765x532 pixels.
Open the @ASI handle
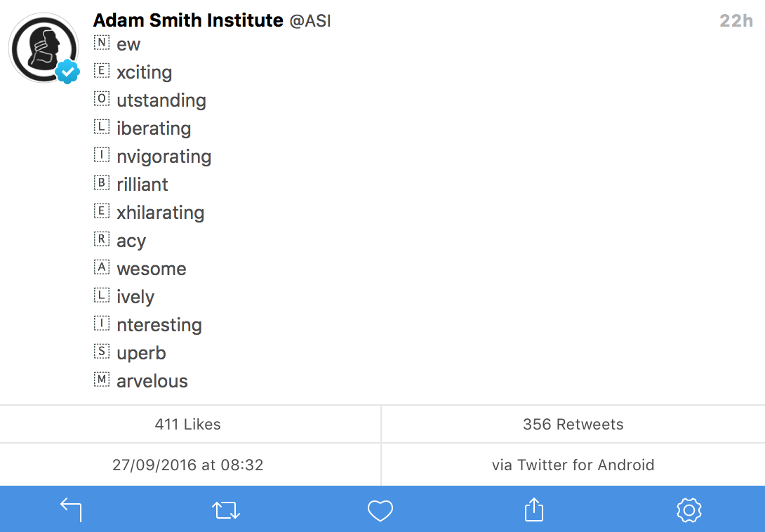point(310,21)
